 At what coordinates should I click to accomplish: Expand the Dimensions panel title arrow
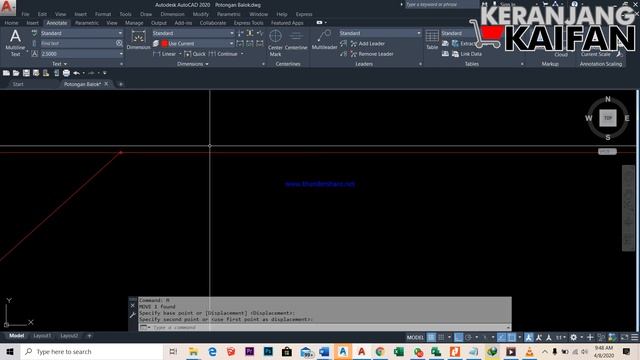[x=207, y=64]
